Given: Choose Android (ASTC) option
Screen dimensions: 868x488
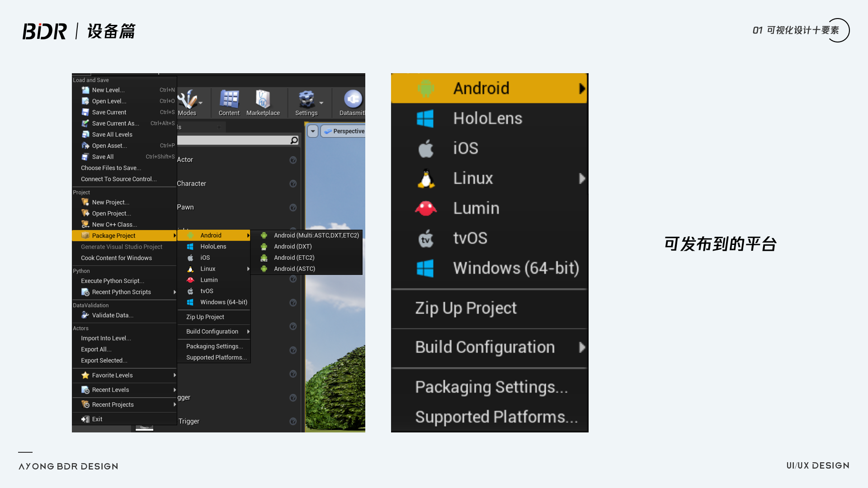Looking at the screenshot, I should tap(307, 269).
